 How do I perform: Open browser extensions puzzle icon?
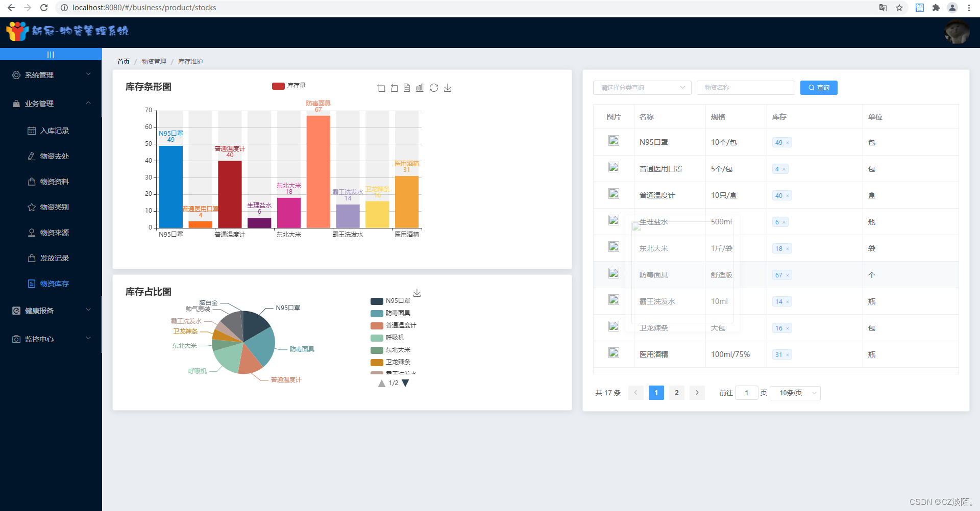tap(936, 8)
